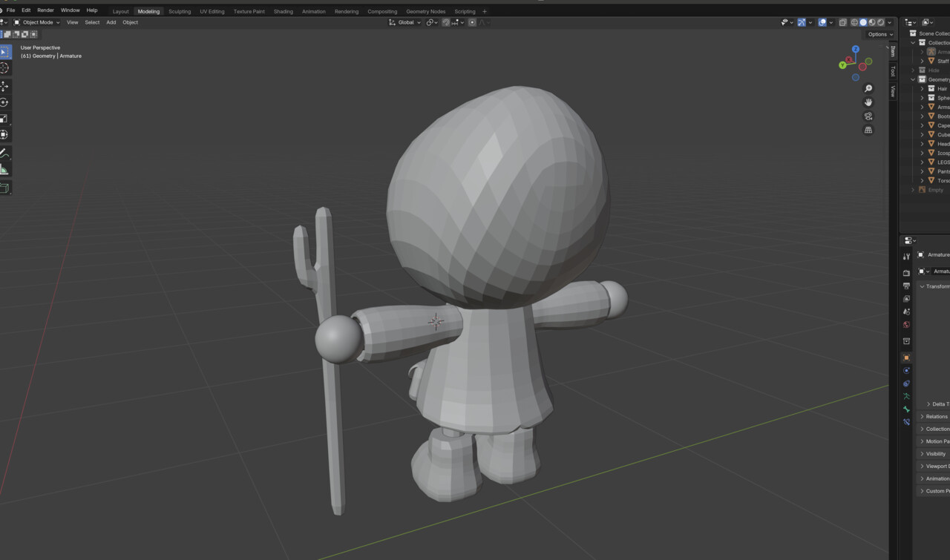Open the Tool properties tab icon

point(906,256)
